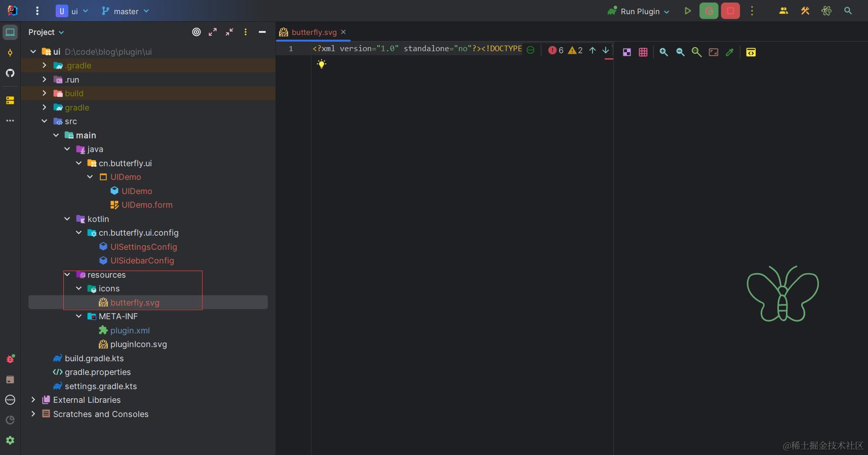The image size is (868, 455).
Task: Expand Scratches and Consoles node
Action: point(33,414)
